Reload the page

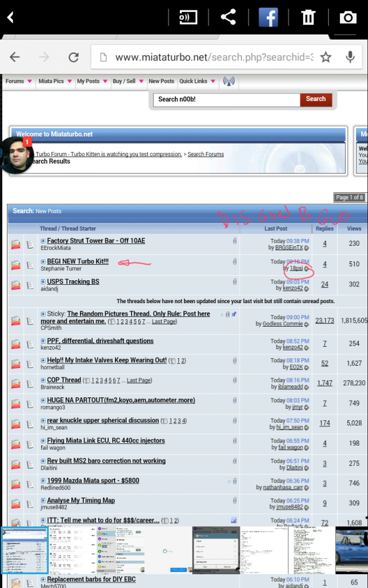[74, 57]
